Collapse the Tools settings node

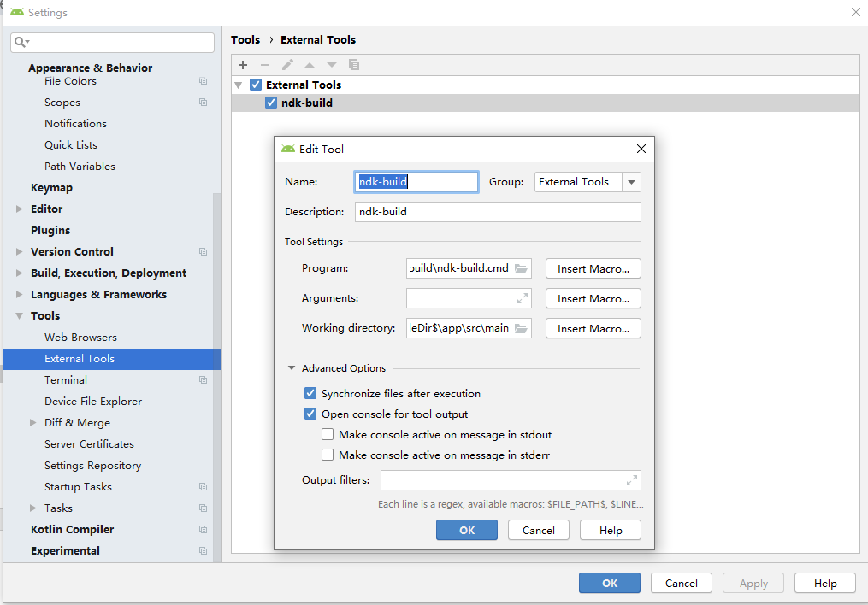point(20,316)
